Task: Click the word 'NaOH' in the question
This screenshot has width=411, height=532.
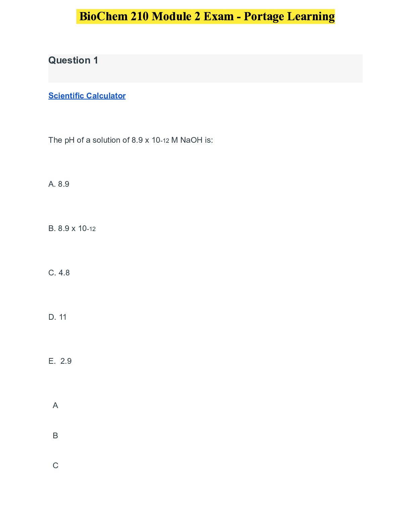Action: (x=191, y=140)
